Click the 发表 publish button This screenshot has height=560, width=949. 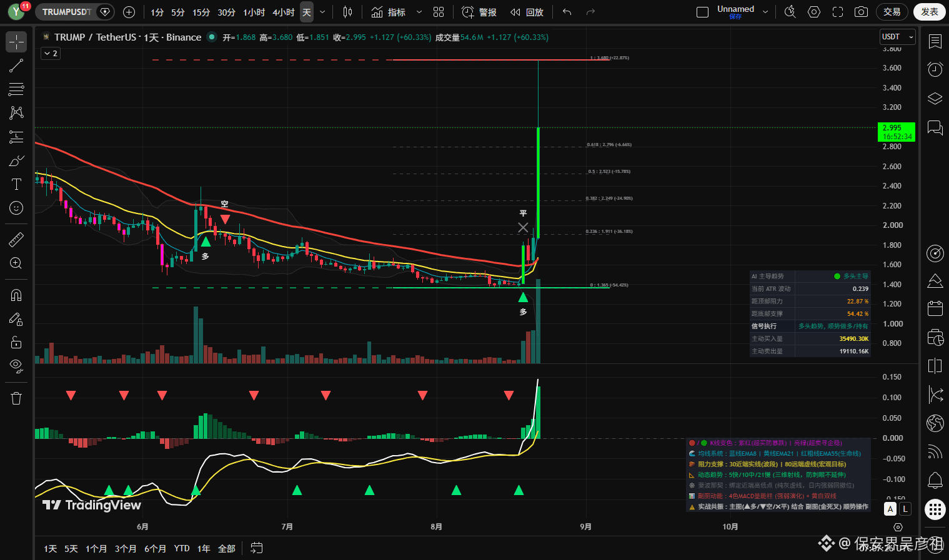point(930,12)
